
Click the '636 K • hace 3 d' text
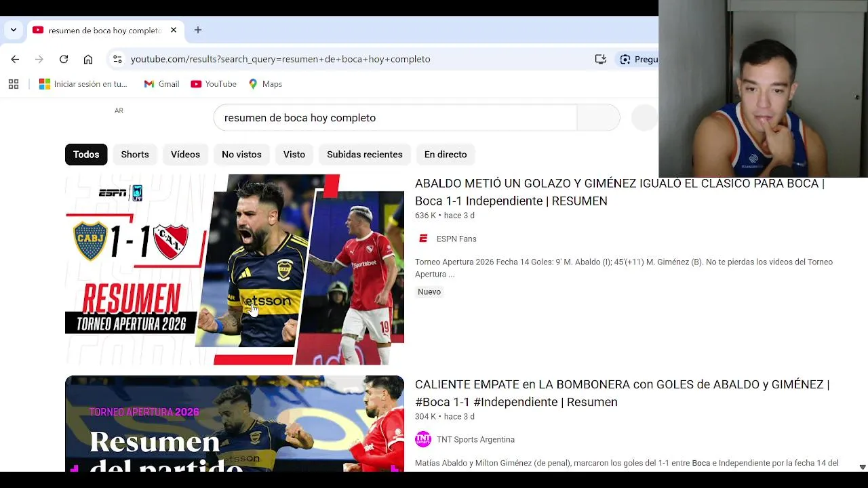445,216
